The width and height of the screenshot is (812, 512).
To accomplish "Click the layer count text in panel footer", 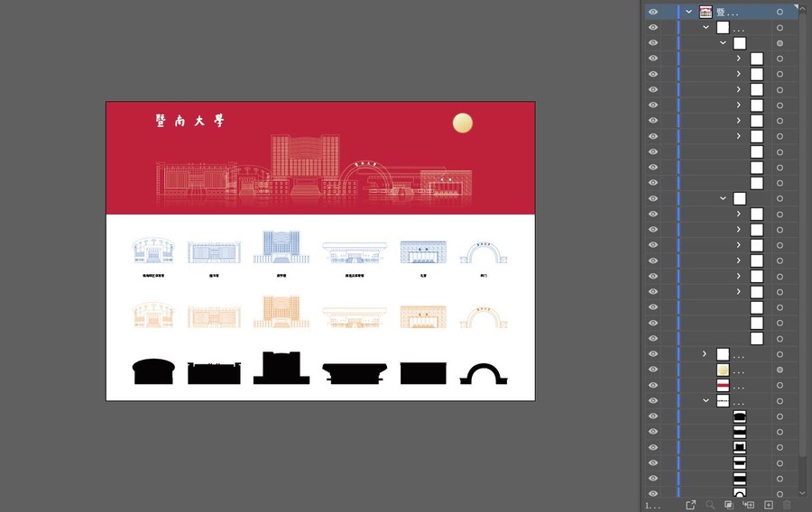I will click(x=652, y=506).
